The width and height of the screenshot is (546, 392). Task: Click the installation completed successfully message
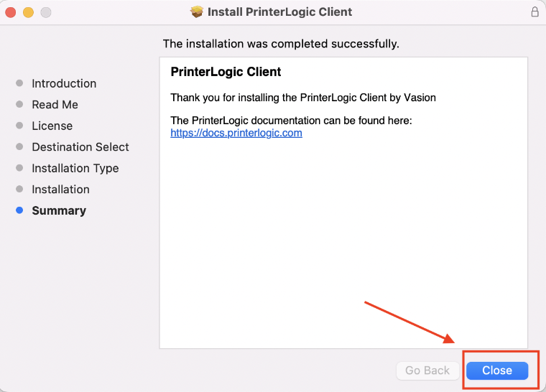(x=281, y=44)
